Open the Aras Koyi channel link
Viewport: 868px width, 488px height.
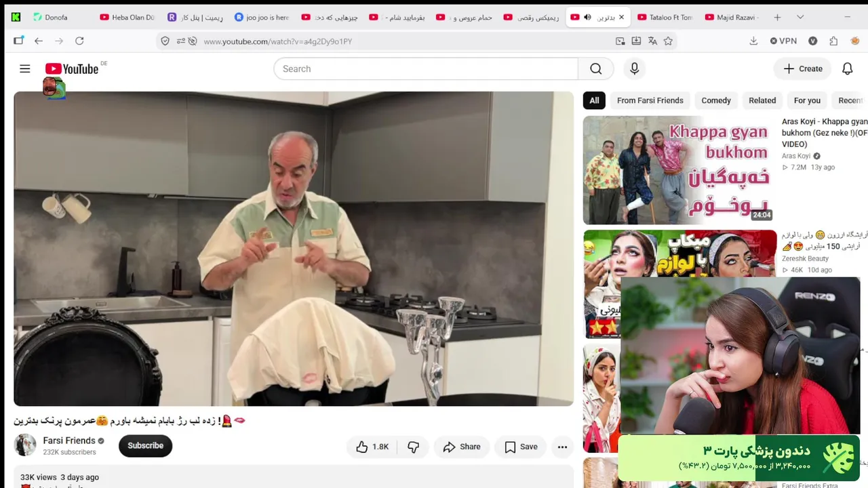click(796, 156)
